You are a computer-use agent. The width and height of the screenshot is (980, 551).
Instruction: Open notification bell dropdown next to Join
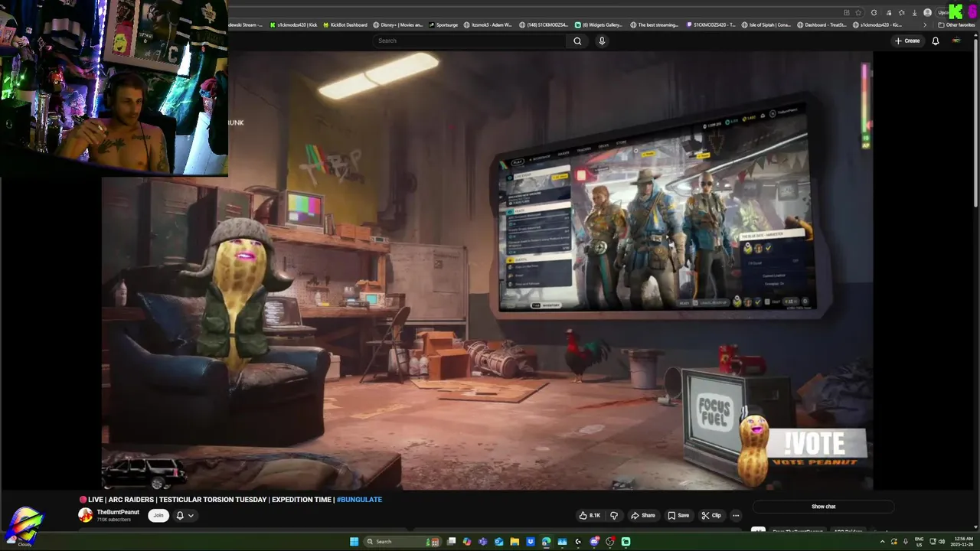pyautogui.click(x=185, y=515)
